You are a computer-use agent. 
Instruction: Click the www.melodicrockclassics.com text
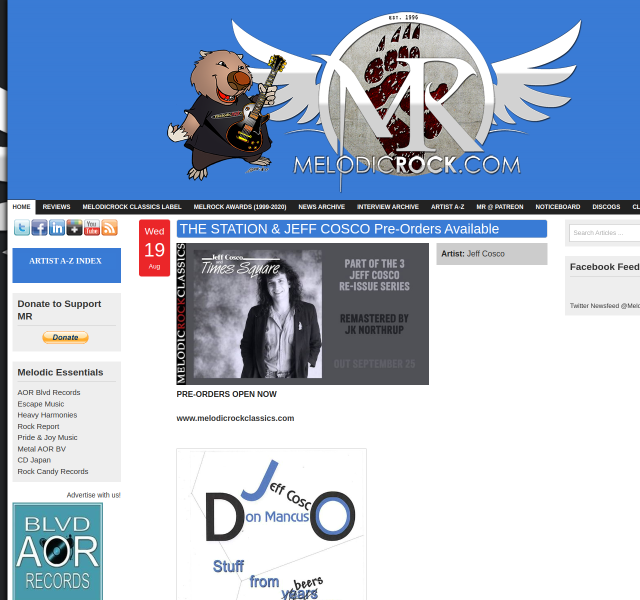(235, 418)
